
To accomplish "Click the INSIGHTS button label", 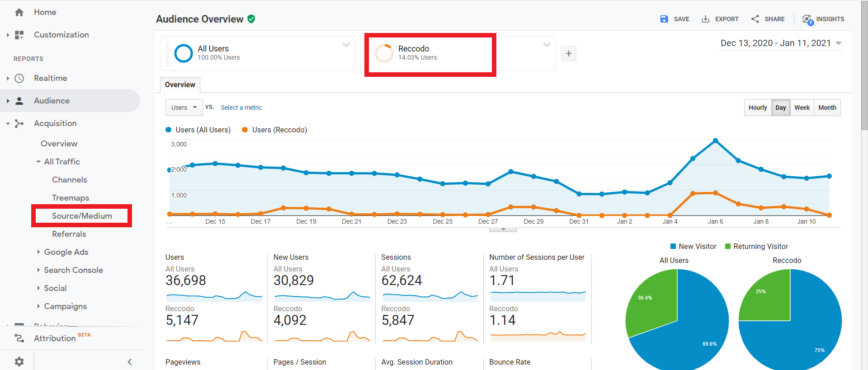I will pos(830,19).
